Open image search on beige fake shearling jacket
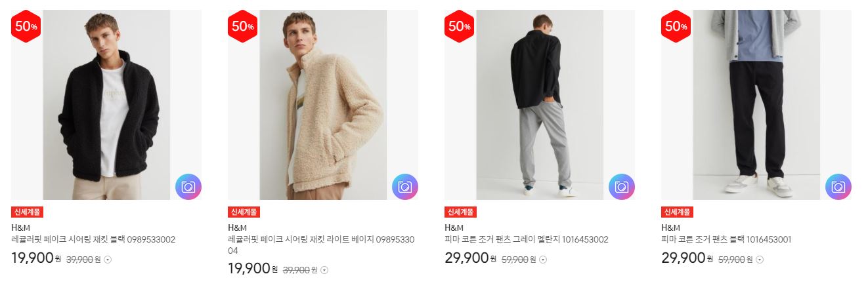868x293 pixels. pos(405,187)
